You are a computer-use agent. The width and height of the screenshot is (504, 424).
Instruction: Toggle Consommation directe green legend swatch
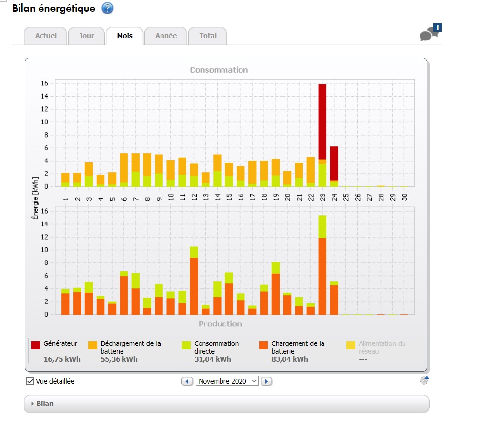[186, 345]
